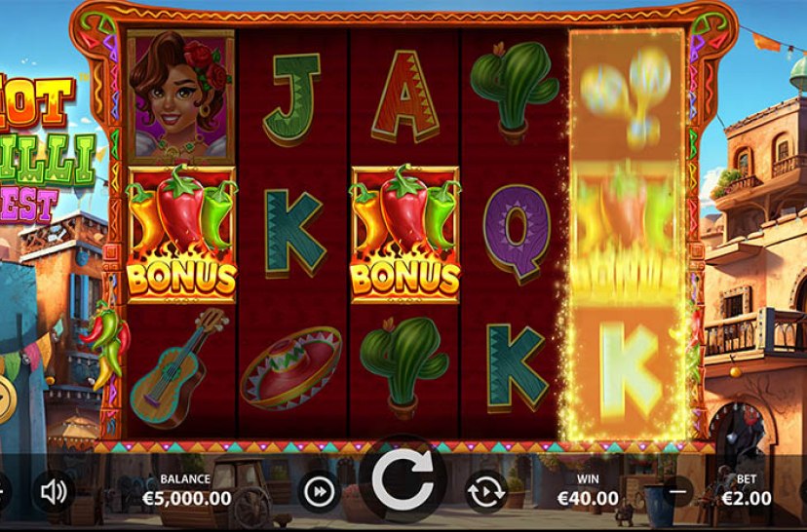
Task: Open the autoplay circular arrows button
Action: 486,491
